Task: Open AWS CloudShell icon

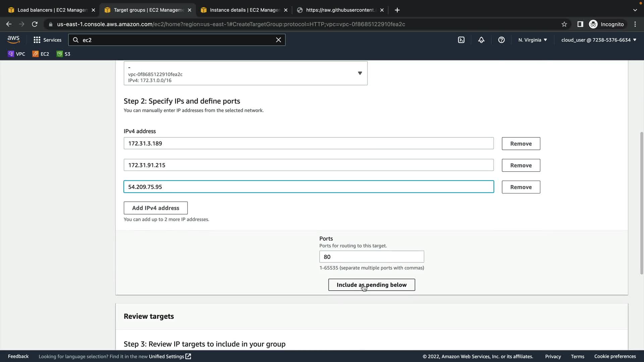Action: click(x=461, y=40)
